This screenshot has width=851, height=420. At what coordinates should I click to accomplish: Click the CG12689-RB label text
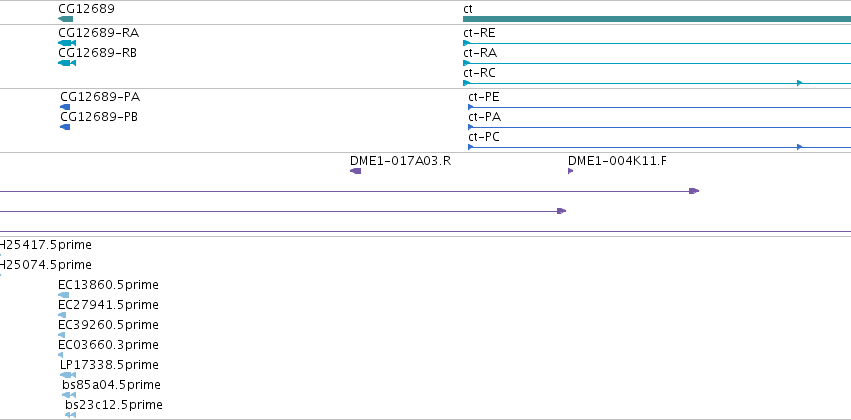(98, 53)
